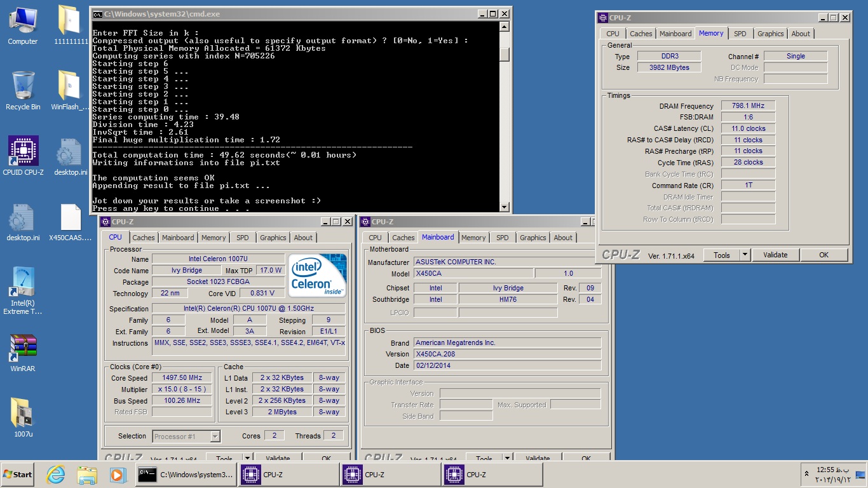Click the BIOS Version field X450CA.208
868x488 pixels.
(507, 354)
